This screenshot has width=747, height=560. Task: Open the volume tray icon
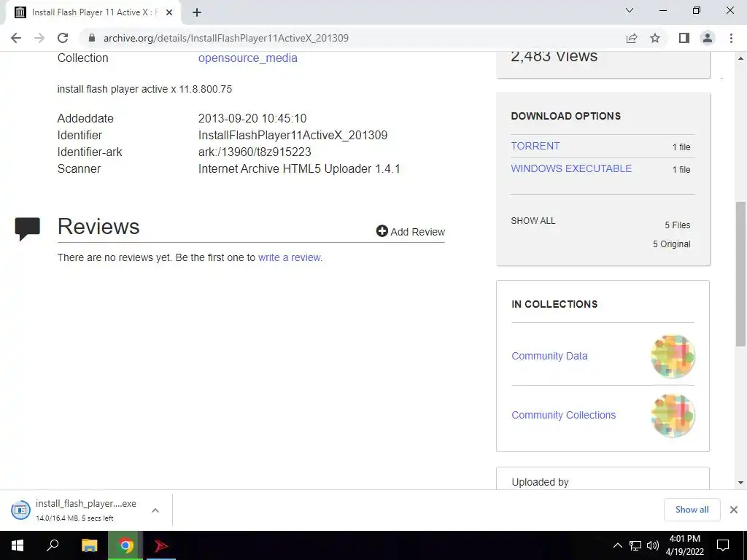click(x=653, y=545)
